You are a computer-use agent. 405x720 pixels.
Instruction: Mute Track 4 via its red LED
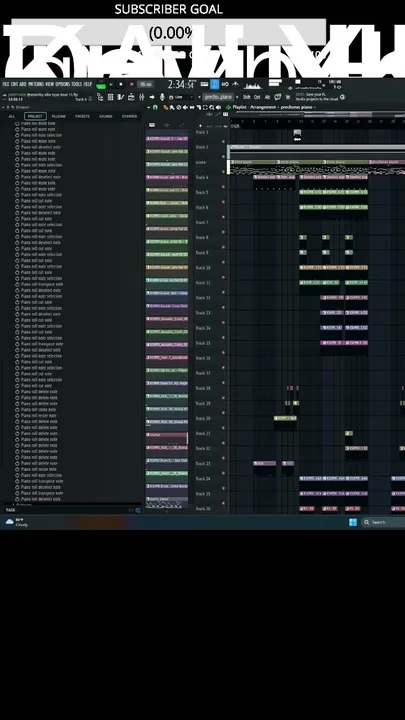224,187
